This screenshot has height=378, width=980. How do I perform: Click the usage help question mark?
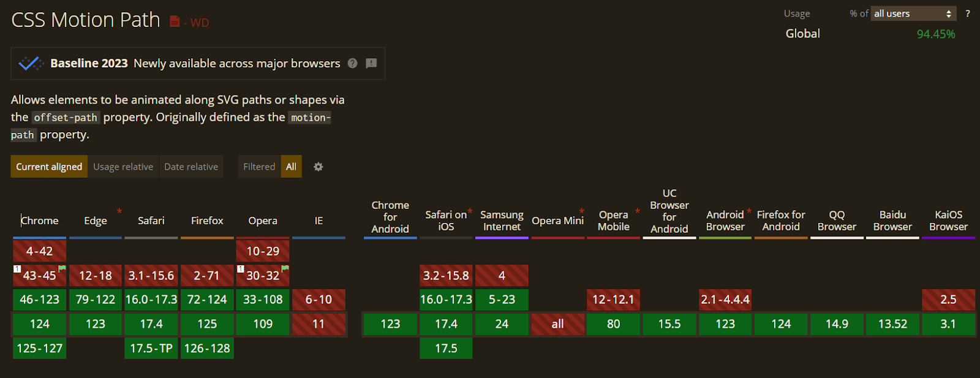pyautogui.click(x=968, y=13)
